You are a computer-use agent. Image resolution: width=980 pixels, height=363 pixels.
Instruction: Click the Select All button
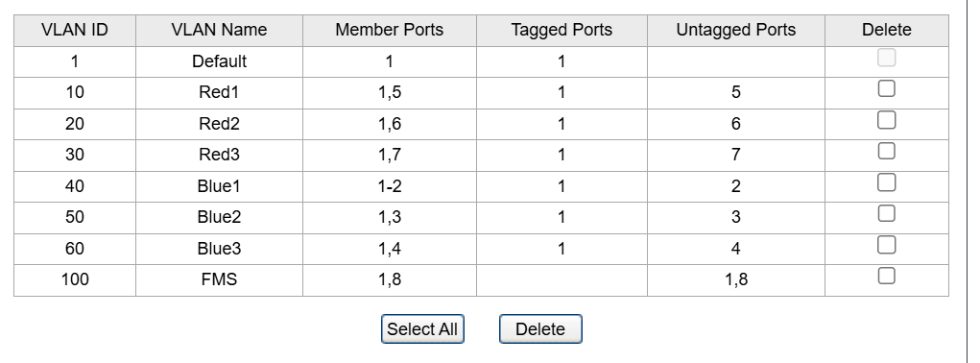coord(422,328)
